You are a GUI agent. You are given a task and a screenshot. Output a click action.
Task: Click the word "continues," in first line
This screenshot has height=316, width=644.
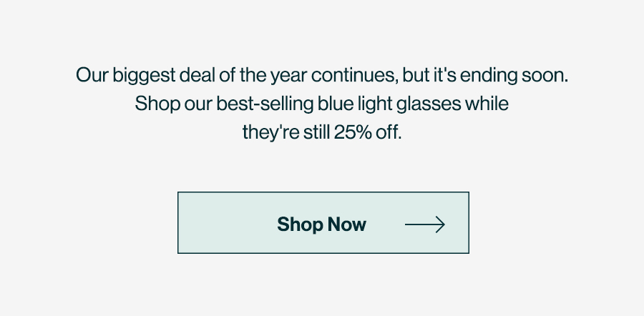coord(354,76)
